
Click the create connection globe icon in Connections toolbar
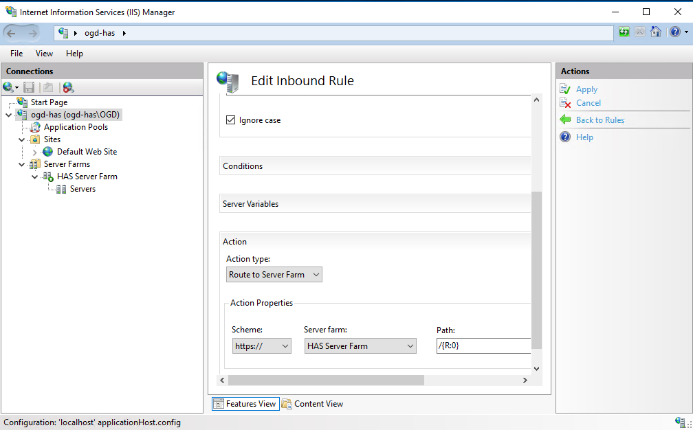coord(8,88)
